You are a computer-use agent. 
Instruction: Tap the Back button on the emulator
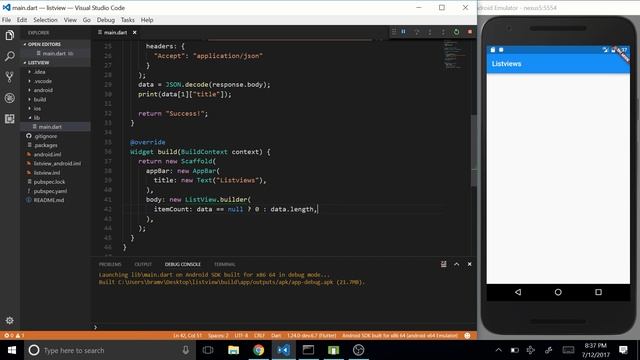click(x=518, y=292)
